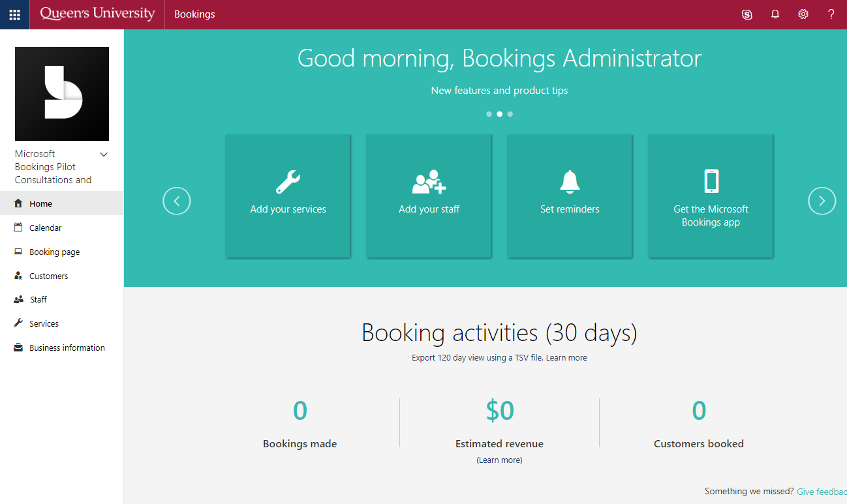847x504 pixels.
Task: Open the settings gear in header
Action: coord(803,14)
